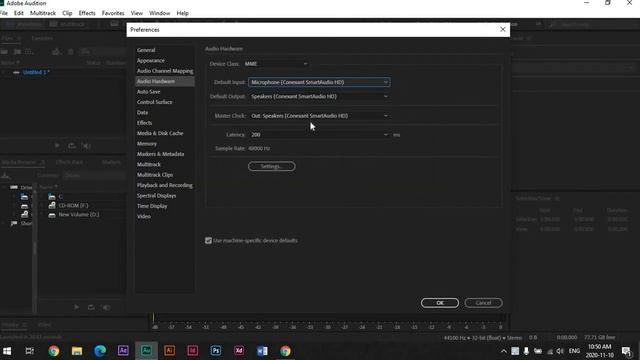This screenshot has height=360, width=640.
Task: Select Media & Disk Cache category
Action: click(160, 133)
